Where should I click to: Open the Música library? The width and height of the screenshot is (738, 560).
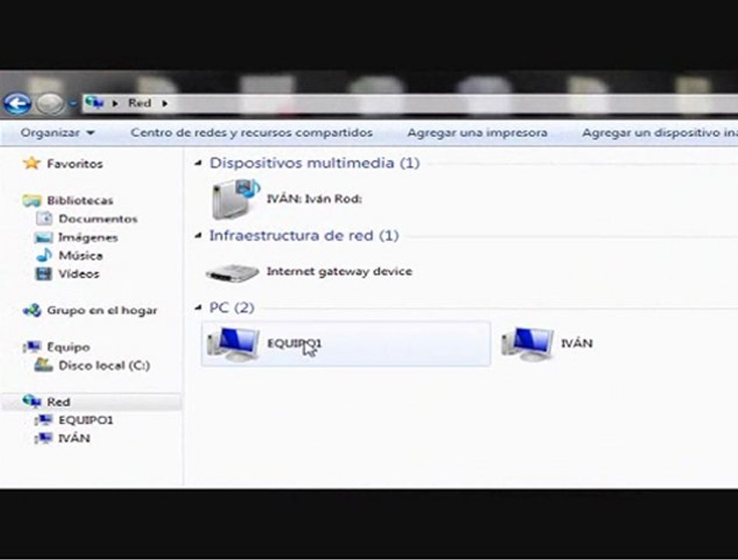(x=80, y=256)
